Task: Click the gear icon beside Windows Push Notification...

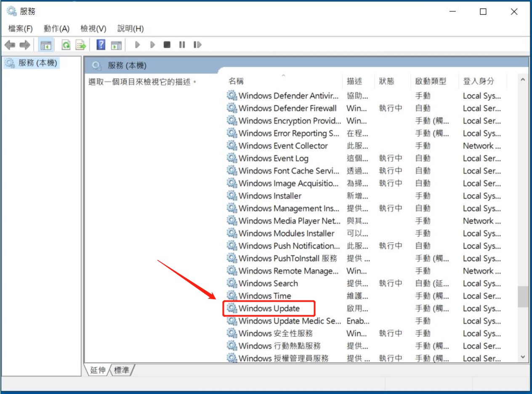Action: point(232,246)
